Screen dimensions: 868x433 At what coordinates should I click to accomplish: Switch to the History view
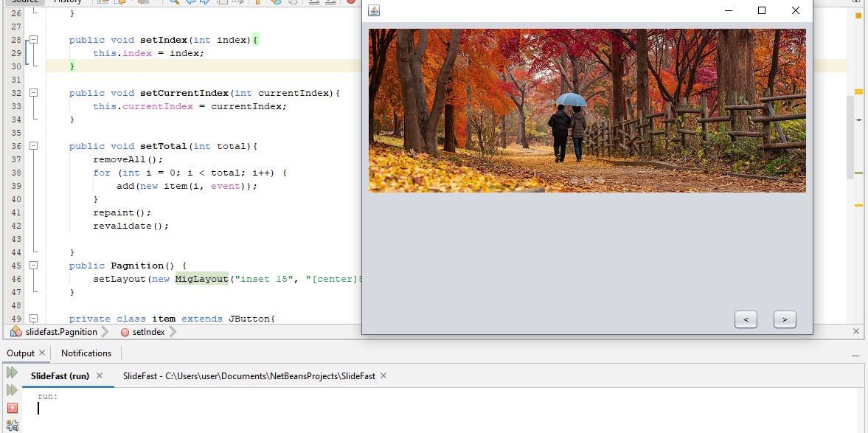click(x=69, y=2)
